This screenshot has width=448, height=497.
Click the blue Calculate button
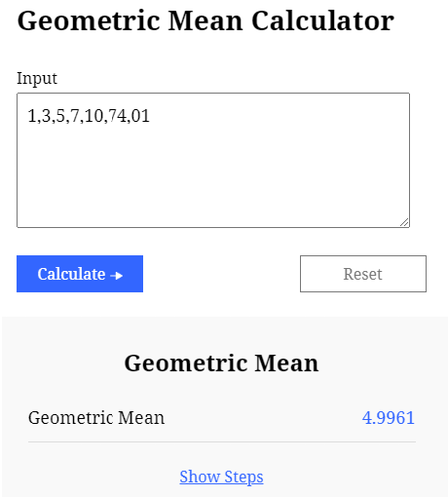pos(80,274)
